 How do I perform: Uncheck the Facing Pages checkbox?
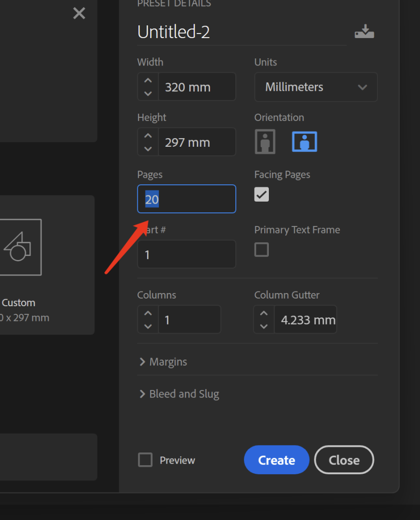coord(262,194)
